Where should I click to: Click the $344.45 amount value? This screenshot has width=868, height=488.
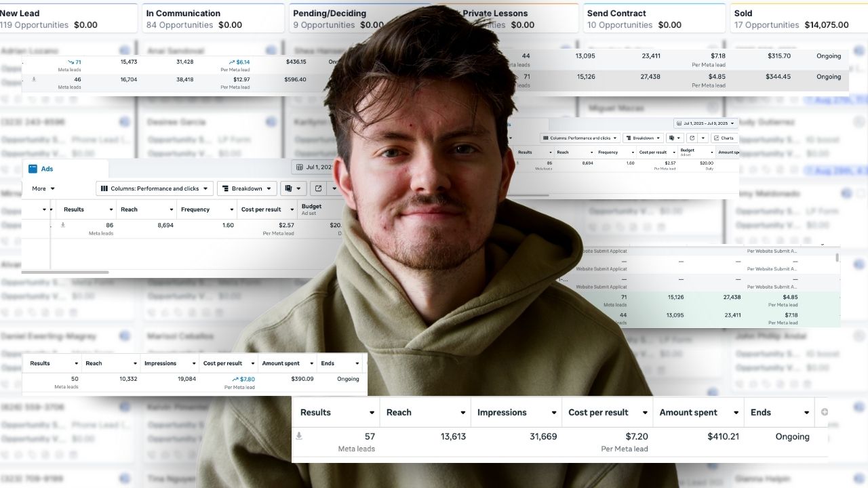pyautogui.click(x=778, y=77)
